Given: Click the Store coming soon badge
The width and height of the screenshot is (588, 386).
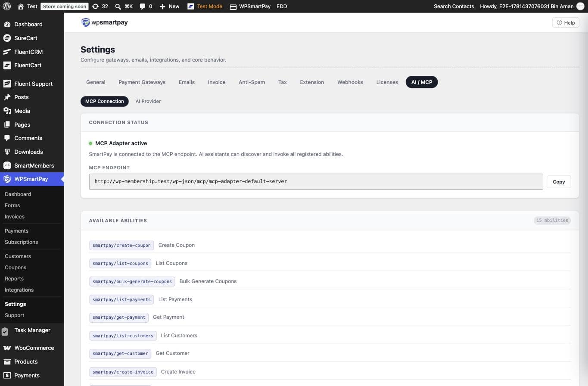Looking at the screenshot, I should point(65,6).
